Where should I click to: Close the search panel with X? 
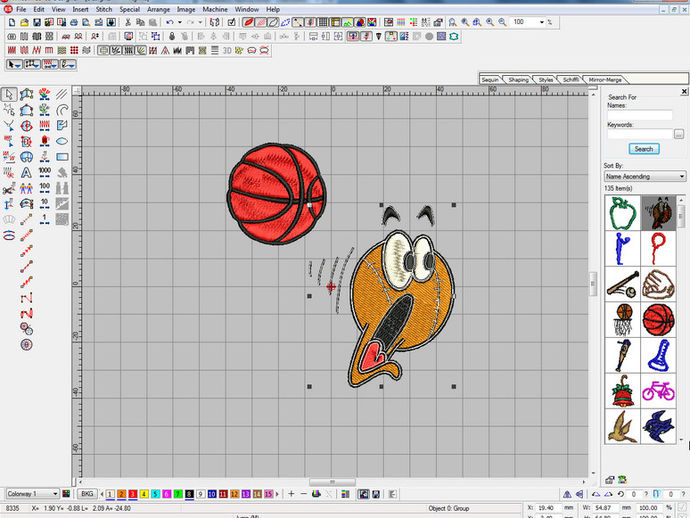point(684,91)
